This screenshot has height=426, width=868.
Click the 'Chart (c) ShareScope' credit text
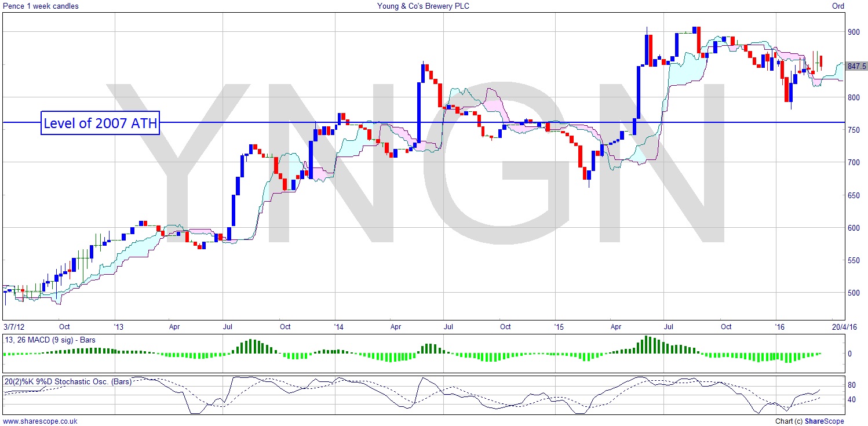click(809, 421)
